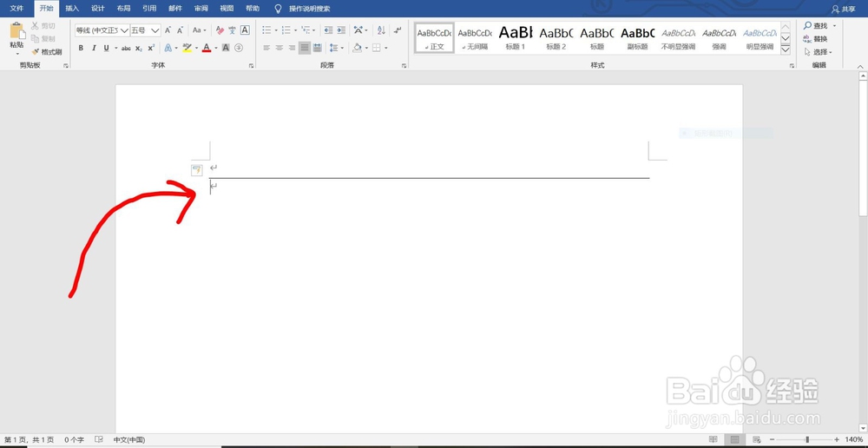The height and width of the screenshot is (448, 868).
Task: Toggle show/hide paragraph marks
Action: click(398, 30)
